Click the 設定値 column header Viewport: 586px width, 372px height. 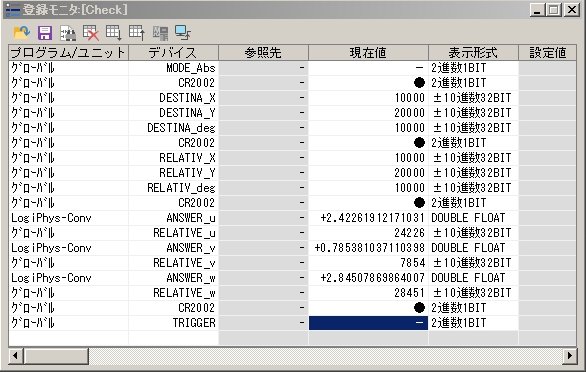coord(548,53)
